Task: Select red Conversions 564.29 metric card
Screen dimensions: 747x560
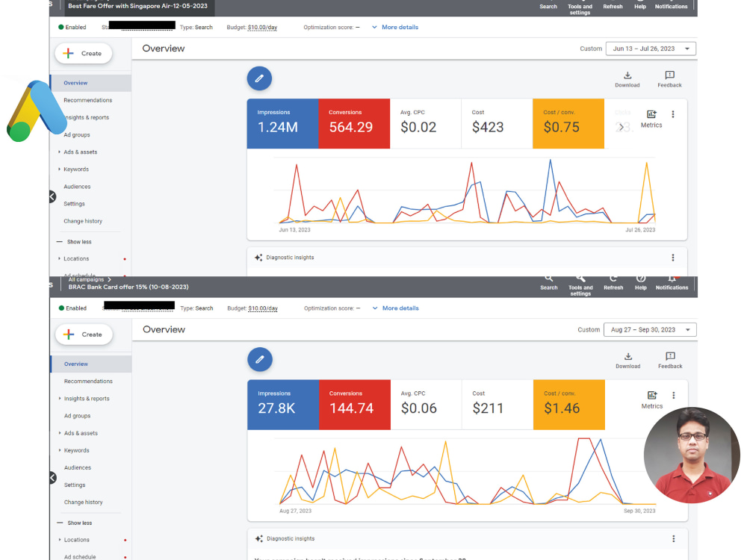Action: click(354, 124)
